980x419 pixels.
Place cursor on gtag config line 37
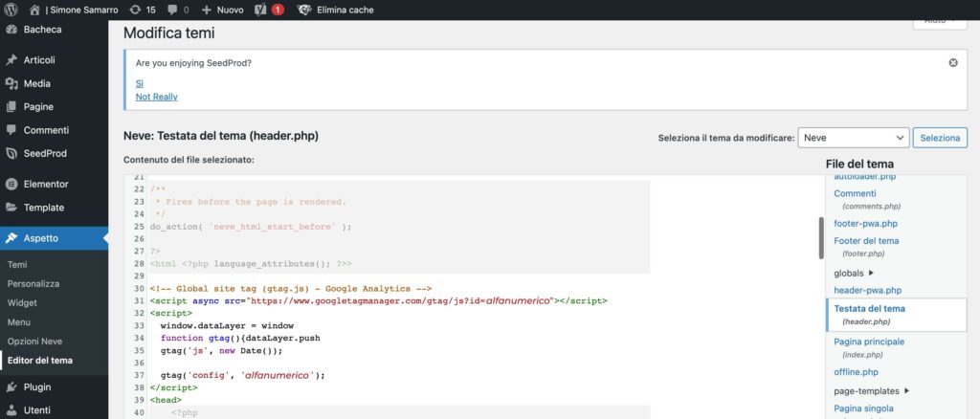(x=243, y=375)
